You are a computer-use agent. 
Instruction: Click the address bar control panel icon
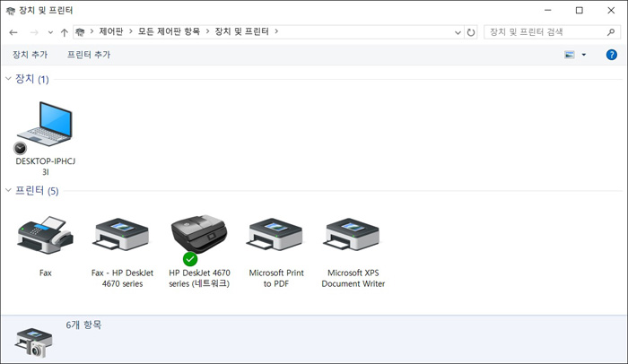[80, 32]
